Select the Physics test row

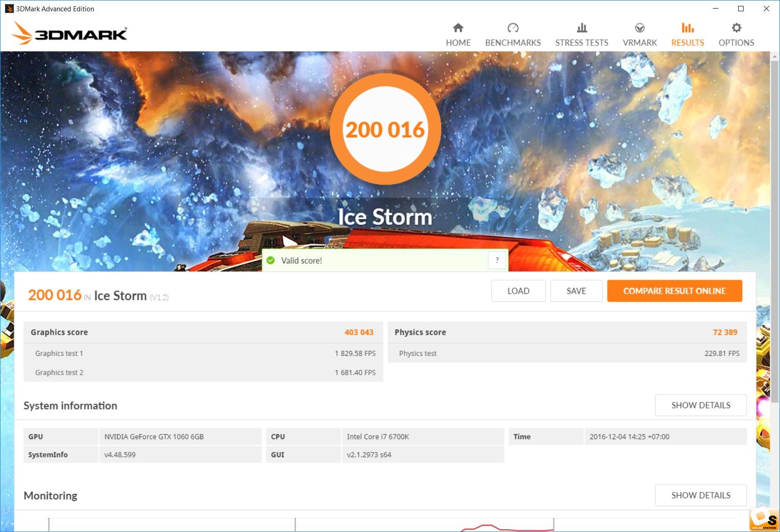[x=567, y=354]
